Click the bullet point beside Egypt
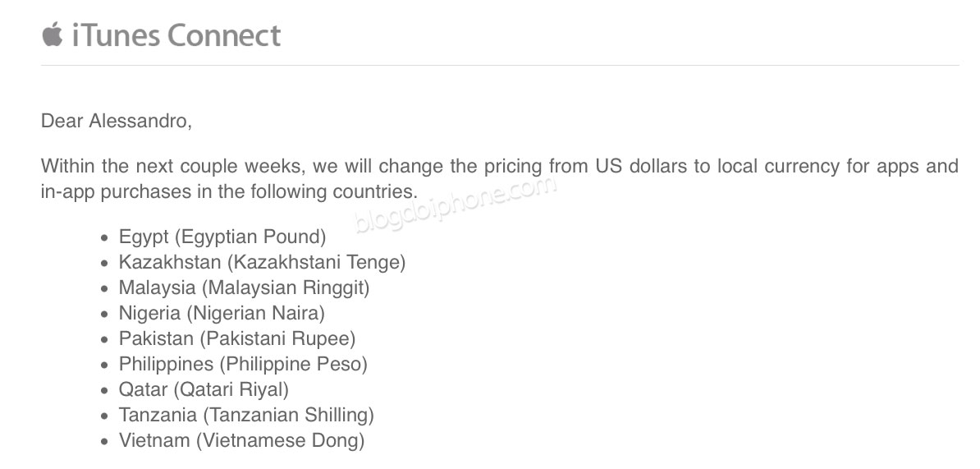980x469 pixels. tap(104, 238)
